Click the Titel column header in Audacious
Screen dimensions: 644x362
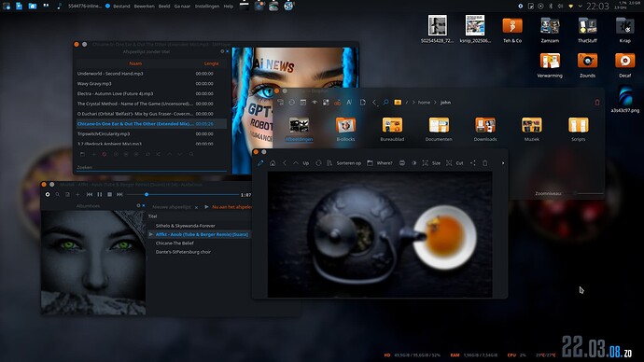[x=153, y=216]
